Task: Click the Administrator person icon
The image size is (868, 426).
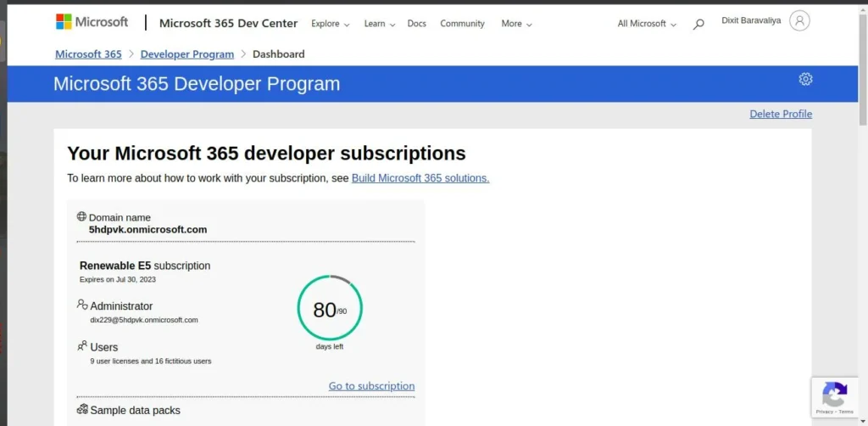Action: coord(82,305)
